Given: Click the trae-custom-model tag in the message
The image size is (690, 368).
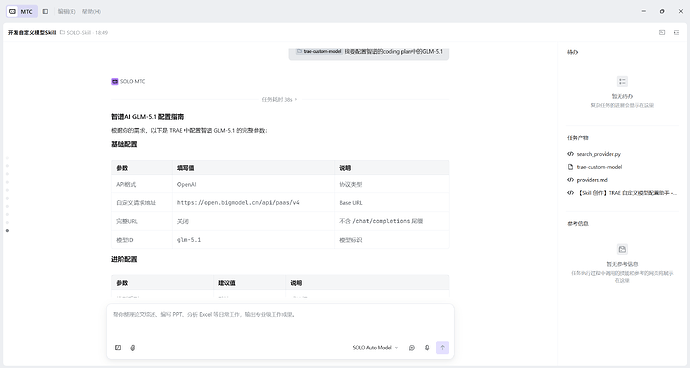Looking at the screenshot, I should [319, 52].
